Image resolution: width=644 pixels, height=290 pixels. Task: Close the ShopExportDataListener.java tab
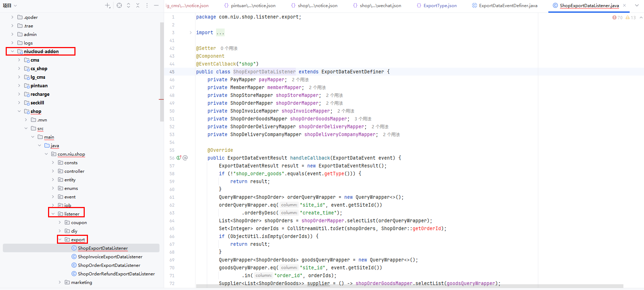click(x=624, y=5)
